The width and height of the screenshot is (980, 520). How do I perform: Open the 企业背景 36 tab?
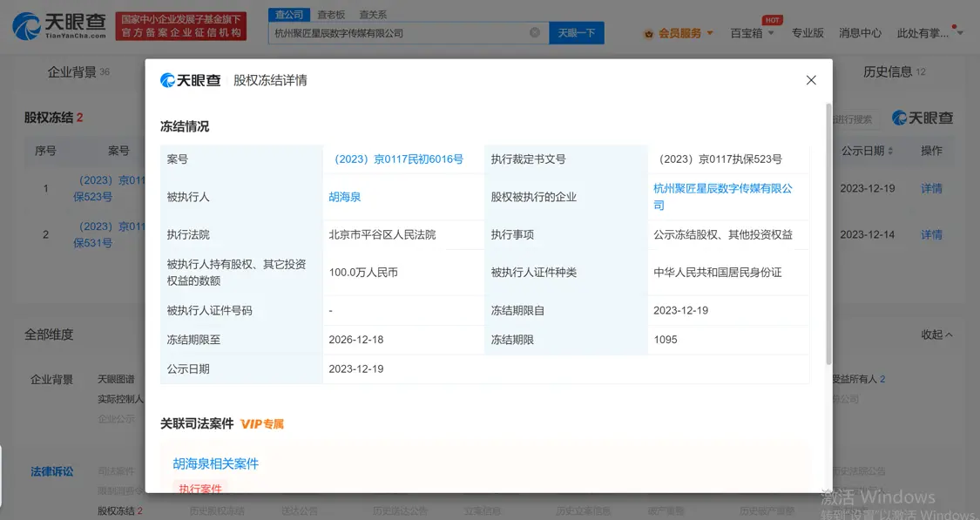point(78,72)
